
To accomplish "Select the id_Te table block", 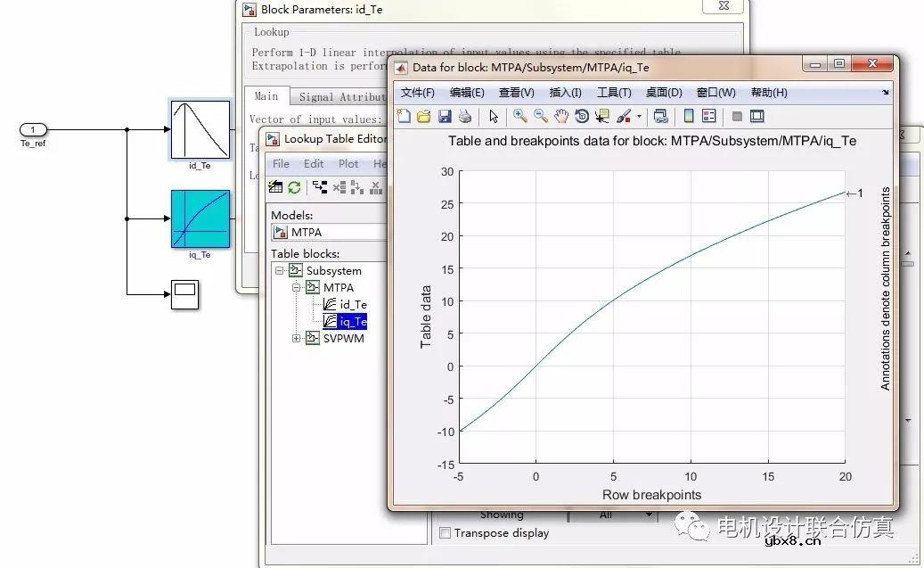I will point(353,305).
